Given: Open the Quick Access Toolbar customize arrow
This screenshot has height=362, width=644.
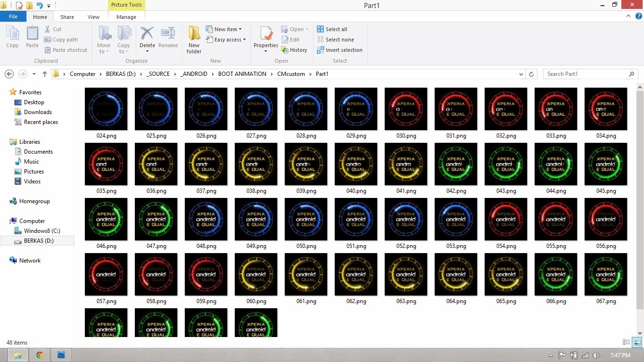Looking at the screenshot, I should 49,6.
